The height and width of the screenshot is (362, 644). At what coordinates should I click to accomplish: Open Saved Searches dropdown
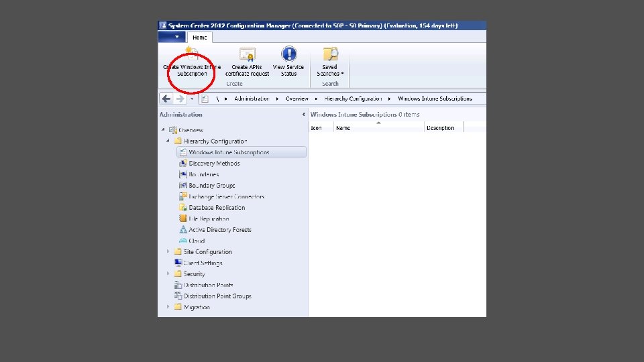(x=330, y=62)
